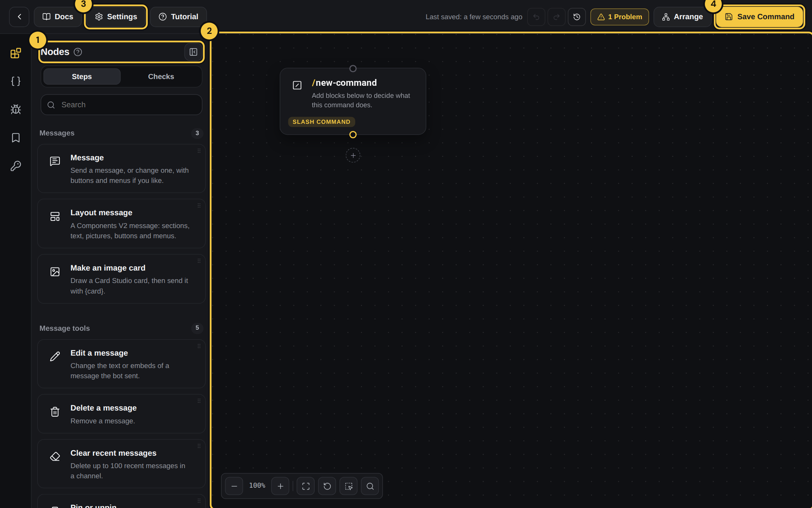Open the bookmark sidebar icon
812x508 pixels.
tap(16, 138)
